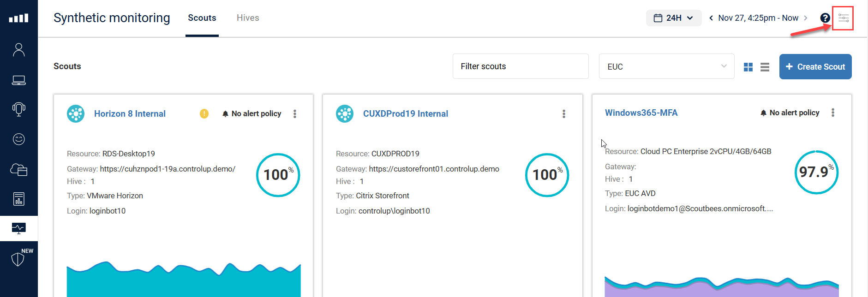Click the type text 'EUC AVD'
This screenshot has width=868, height=297.
pos(640,193)
